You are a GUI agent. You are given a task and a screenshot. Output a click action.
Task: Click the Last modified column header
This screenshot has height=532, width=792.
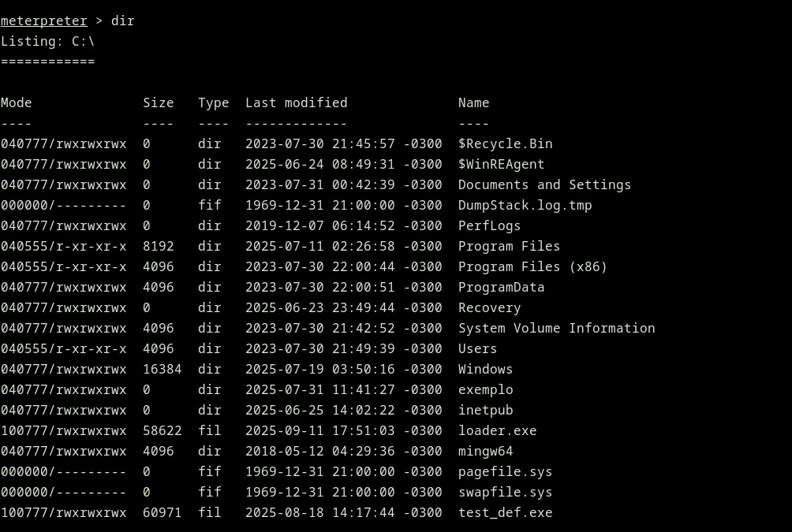point(296,102)
